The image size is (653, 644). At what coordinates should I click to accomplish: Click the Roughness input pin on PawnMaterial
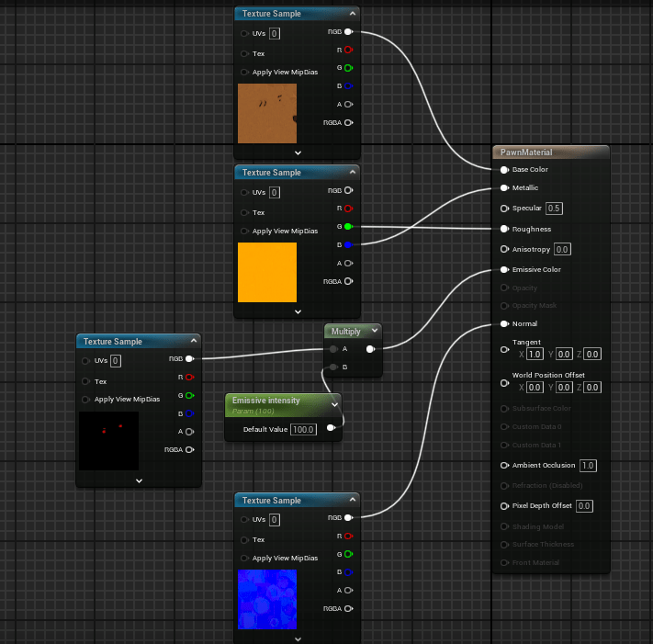coord(504,229)
